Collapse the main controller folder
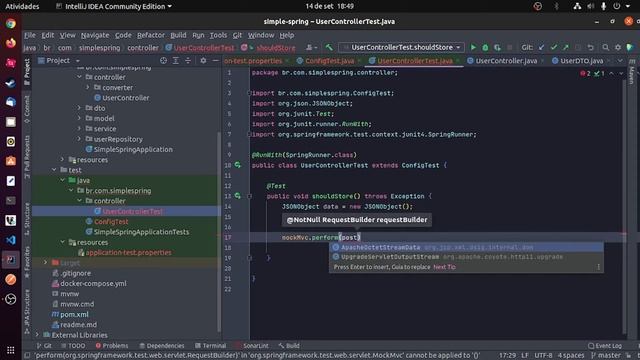Screen dimensions: 640x360 79,77
